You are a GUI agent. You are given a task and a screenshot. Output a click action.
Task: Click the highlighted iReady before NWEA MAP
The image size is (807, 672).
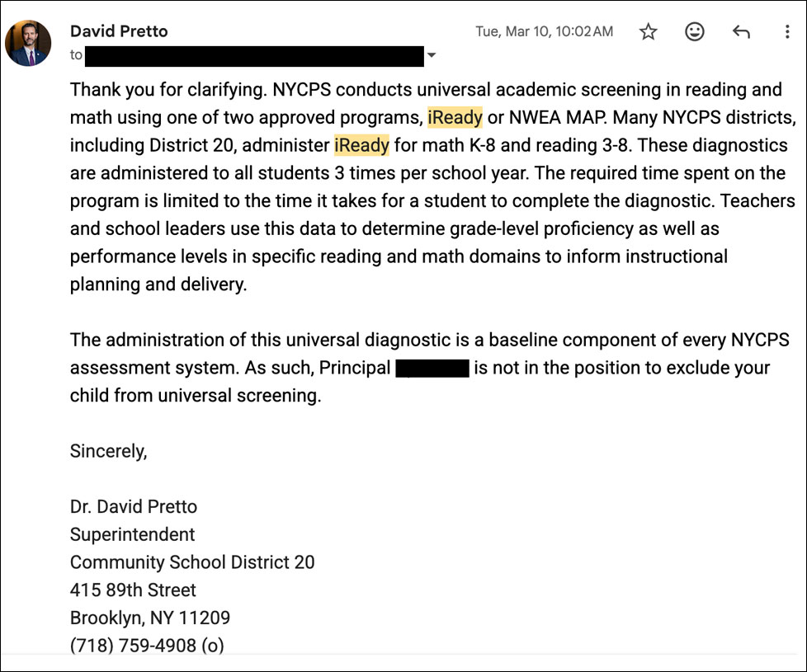click(455, 117)
